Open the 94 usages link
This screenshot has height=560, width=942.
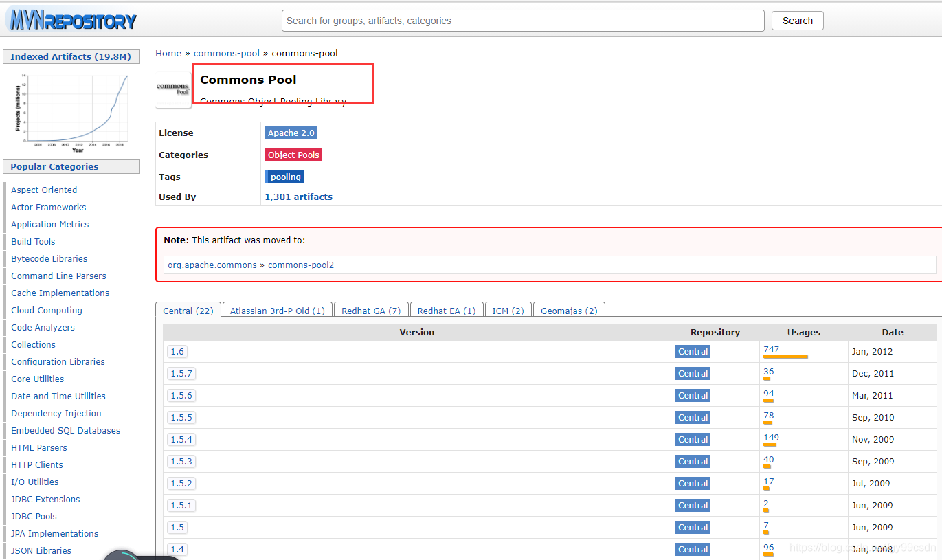pyautogui.click(x=768, y=393)
